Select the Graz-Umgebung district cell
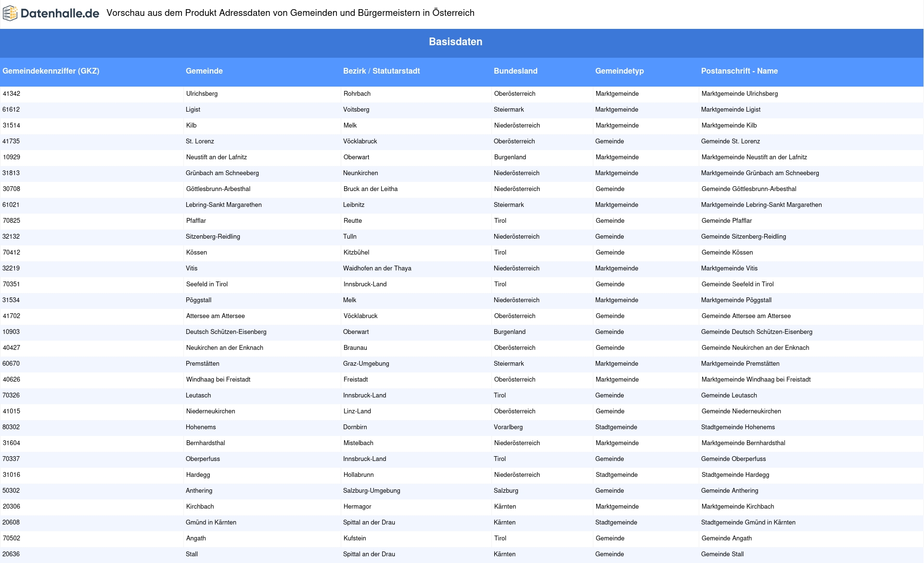Viewport: 924px width, 563px height. [x=416, y=364]
